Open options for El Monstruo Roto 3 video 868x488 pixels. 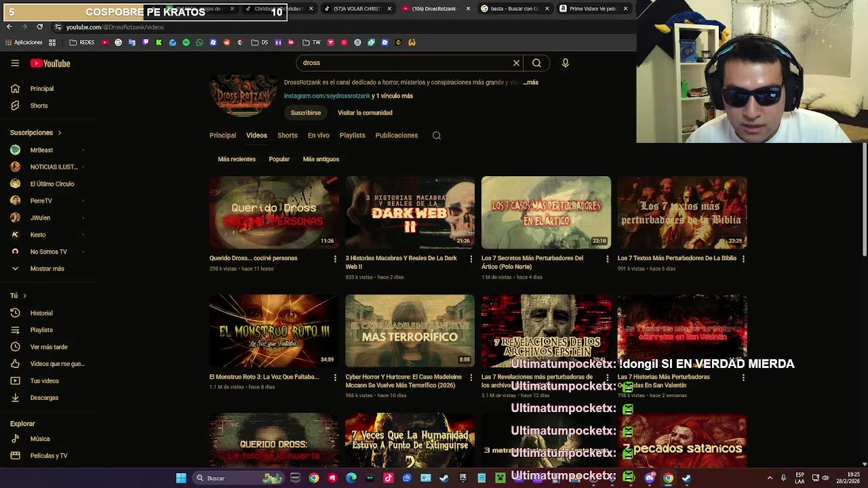335,378
